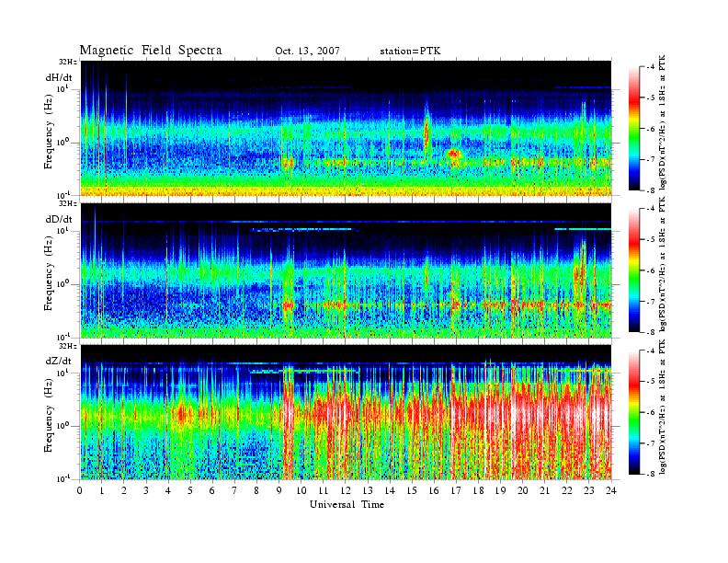Click the hour 3 tick label
Viewport: 728px width, 563px height.
pos(146,490)
